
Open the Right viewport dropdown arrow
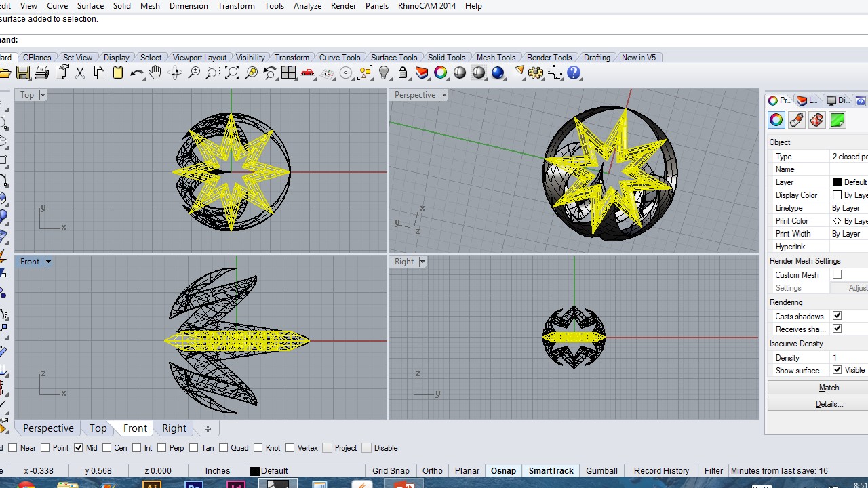pos(422,262)
